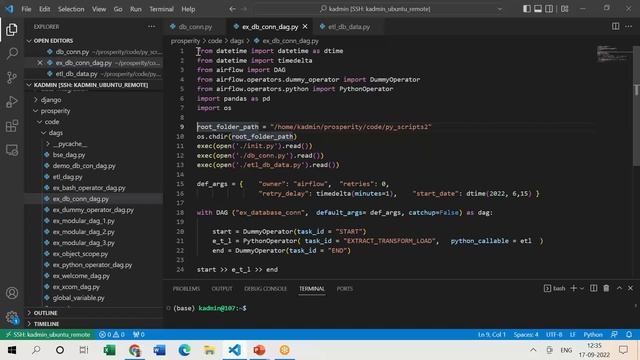Image resolution: width=640 pixels, height=360 pixels.
Task: Click dags in the breadcrumb path
Action: [x=236, y=41]
